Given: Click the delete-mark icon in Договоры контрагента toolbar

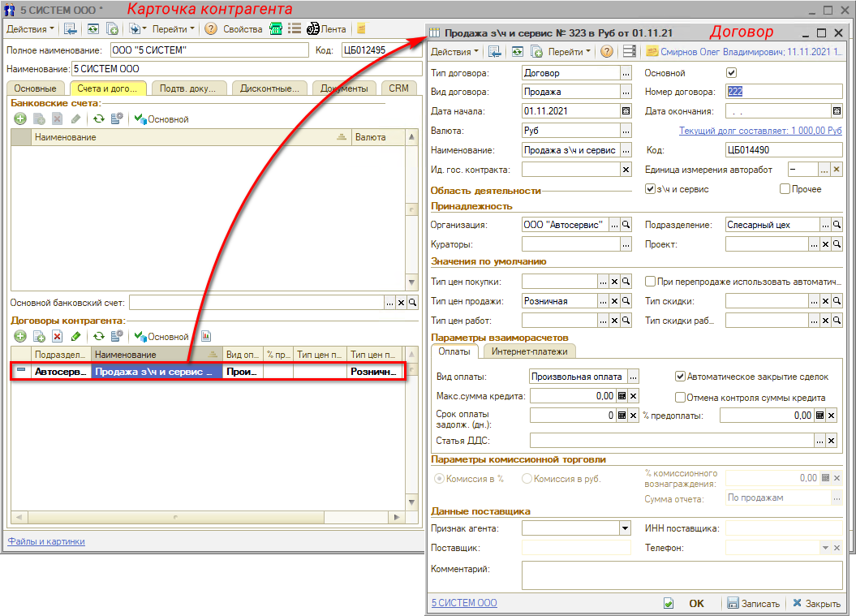Looking at the screenshot, I should pos(57,336).
